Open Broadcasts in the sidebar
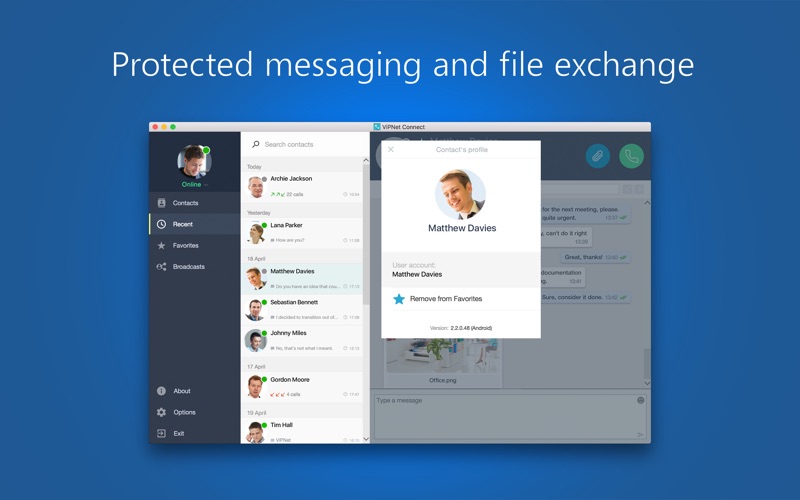800x500 pixels. pyautogui.click(x=194, y=267)
